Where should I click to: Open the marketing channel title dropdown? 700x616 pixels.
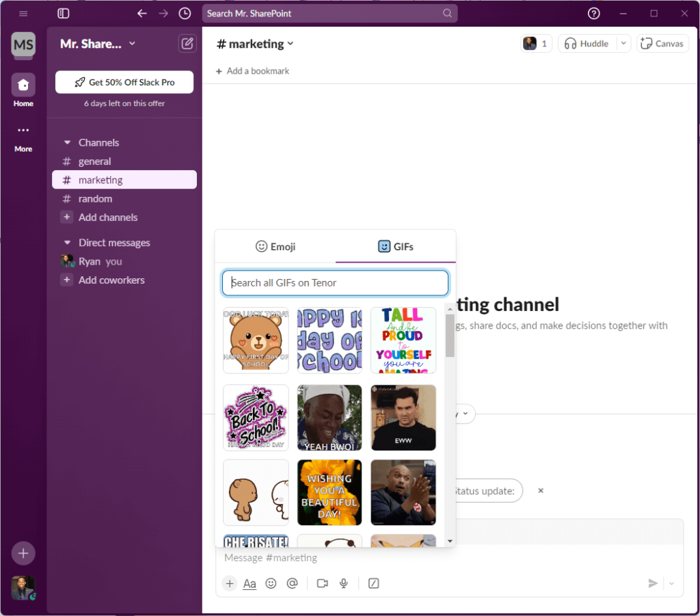(x=255, y=44)
